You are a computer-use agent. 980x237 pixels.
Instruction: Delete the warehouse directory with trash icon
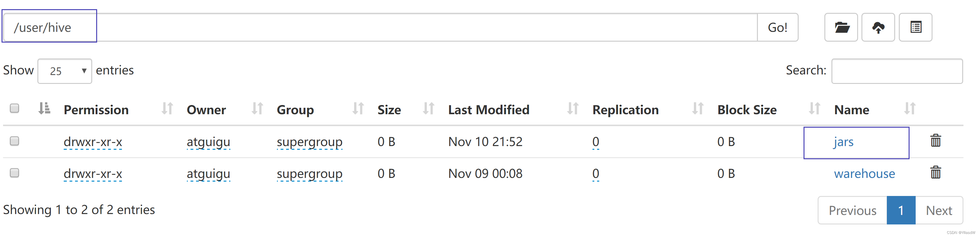click(x=936, y=173)
